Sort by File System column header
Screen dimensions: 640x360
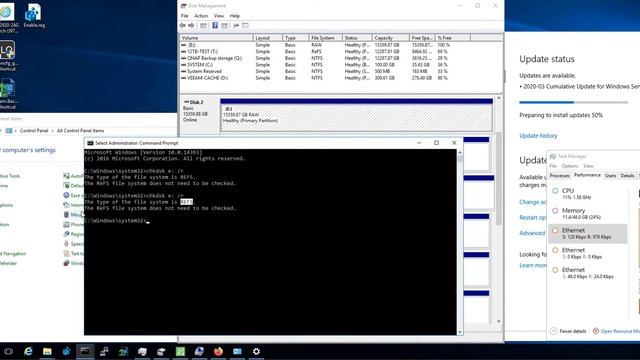(325, 38)
